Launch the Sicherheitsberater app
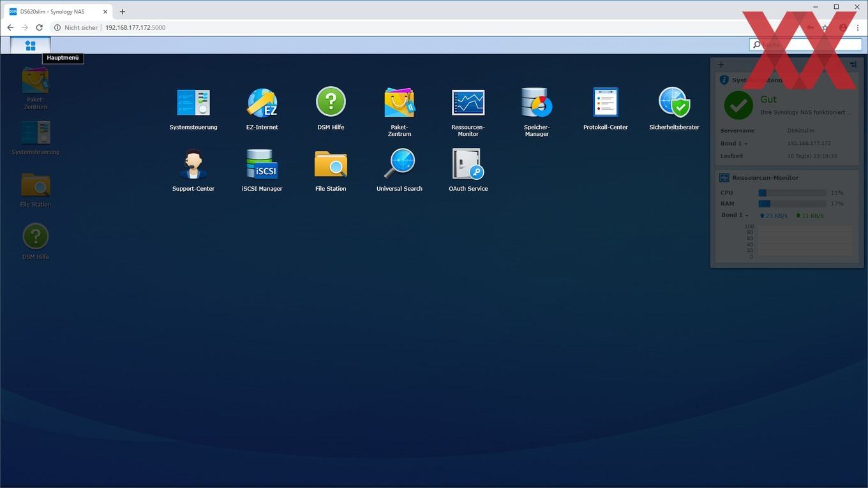Viewport: 868px width, 488px height. coord(674,108)
